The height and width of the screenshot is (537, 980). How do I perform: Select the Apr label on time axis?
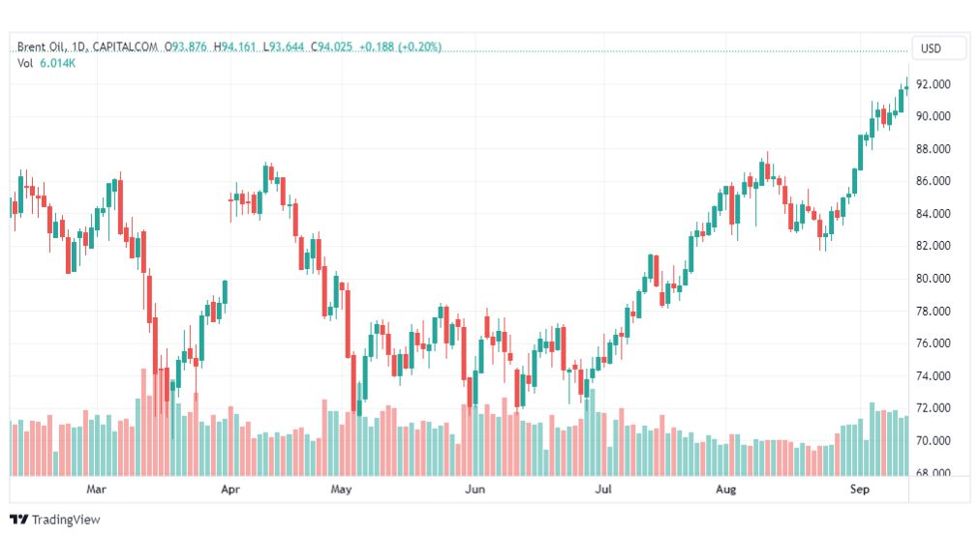point(230,489)
